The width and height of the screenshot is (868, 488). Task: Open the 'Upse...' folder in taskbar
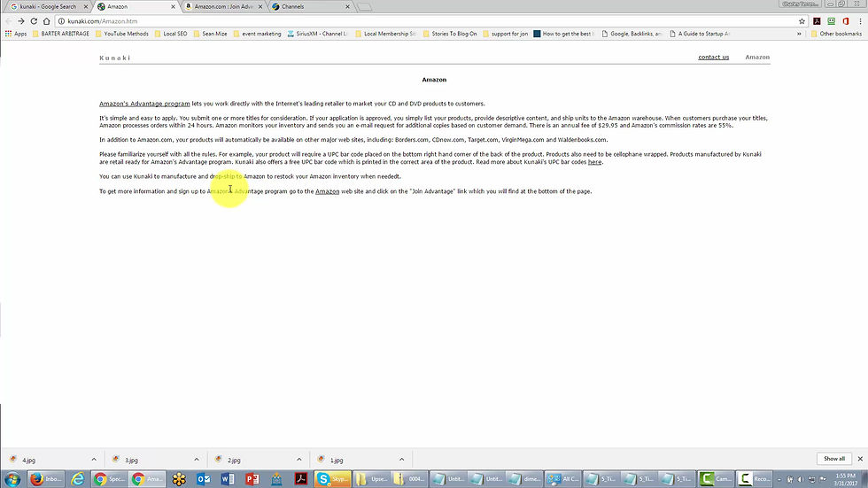[371, 478]
